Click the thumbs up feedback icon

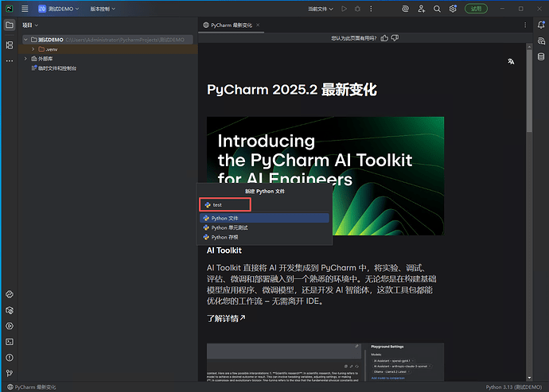pos(385,37)
